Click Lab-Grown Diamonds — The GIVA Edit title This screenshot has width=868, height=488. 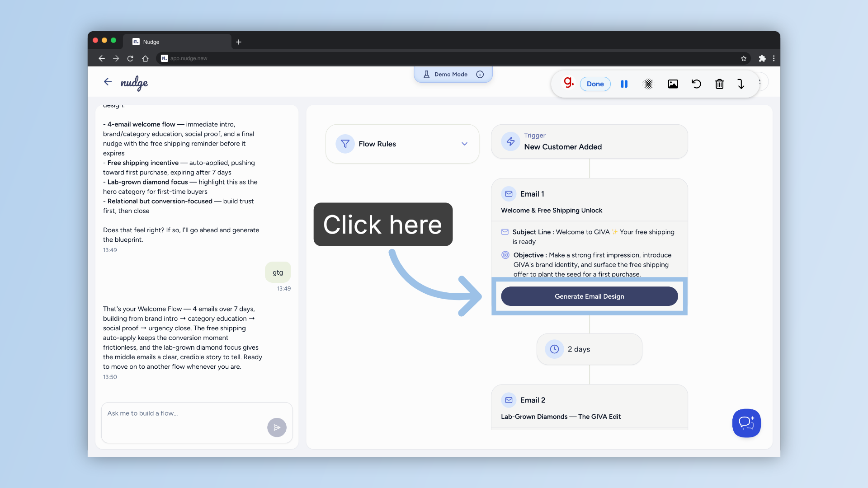[x=561, y=417]
